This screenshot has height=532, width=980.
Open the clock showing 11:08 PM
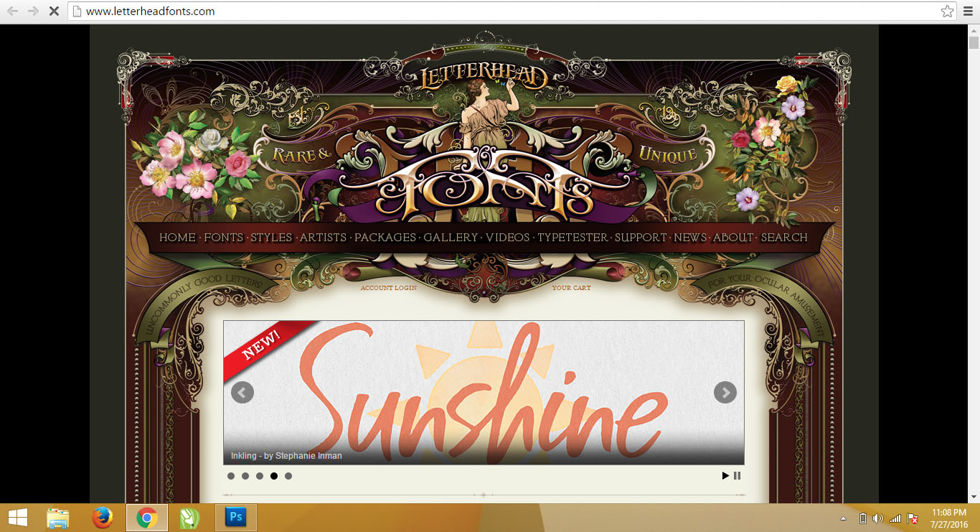pos(950,518)
